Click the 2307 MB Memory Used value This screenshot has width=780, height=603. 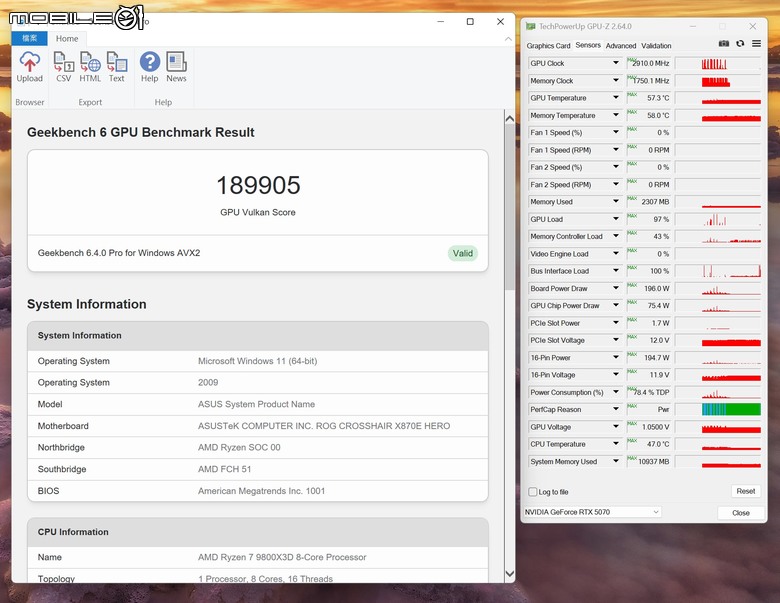655,202
